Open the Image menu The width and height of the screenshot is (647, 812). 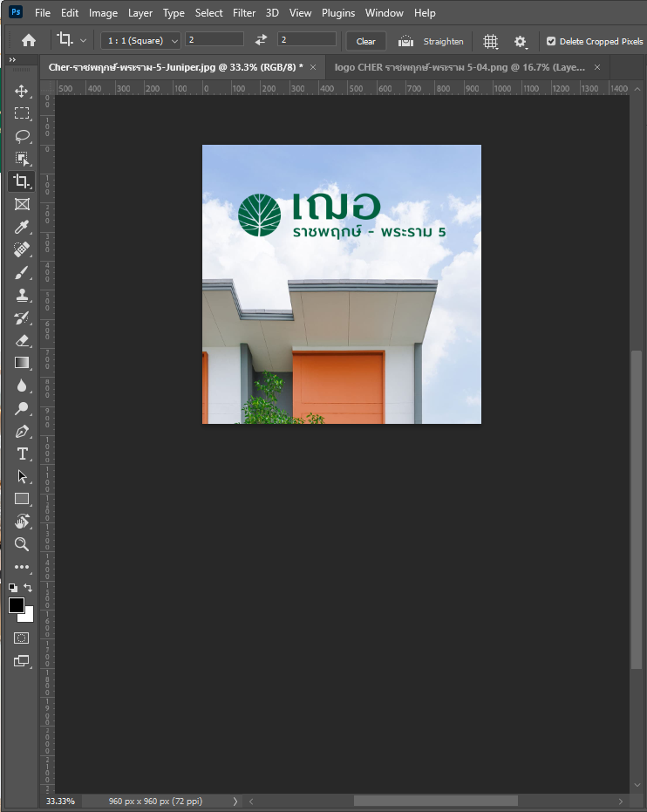tap(103, 13)
